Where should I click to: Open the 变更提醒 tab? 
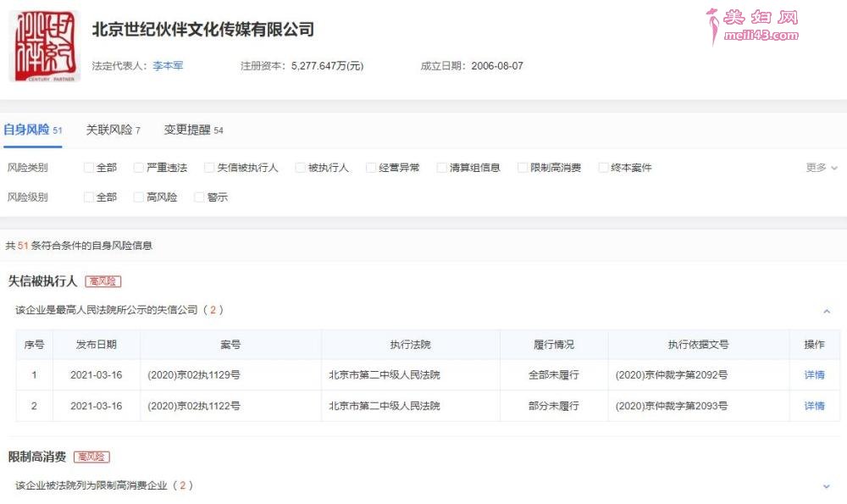coord(193,130)
